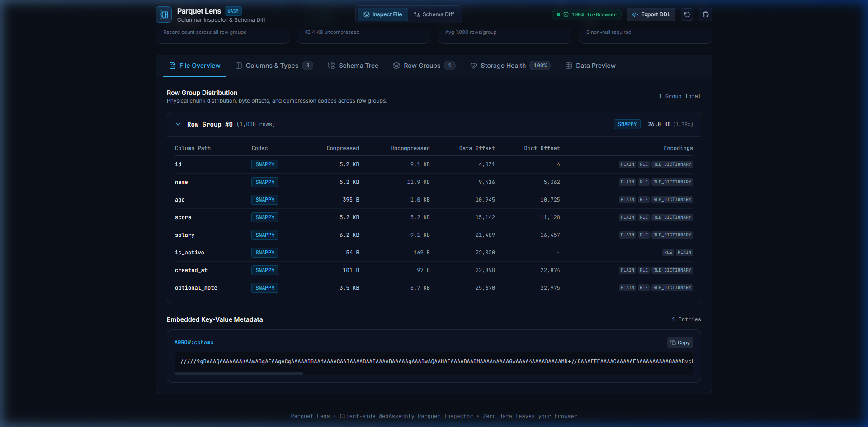This screenshot has height=427, width=868.
Task: Click the 'is_active' column path cell
Action: coord(189,253)
